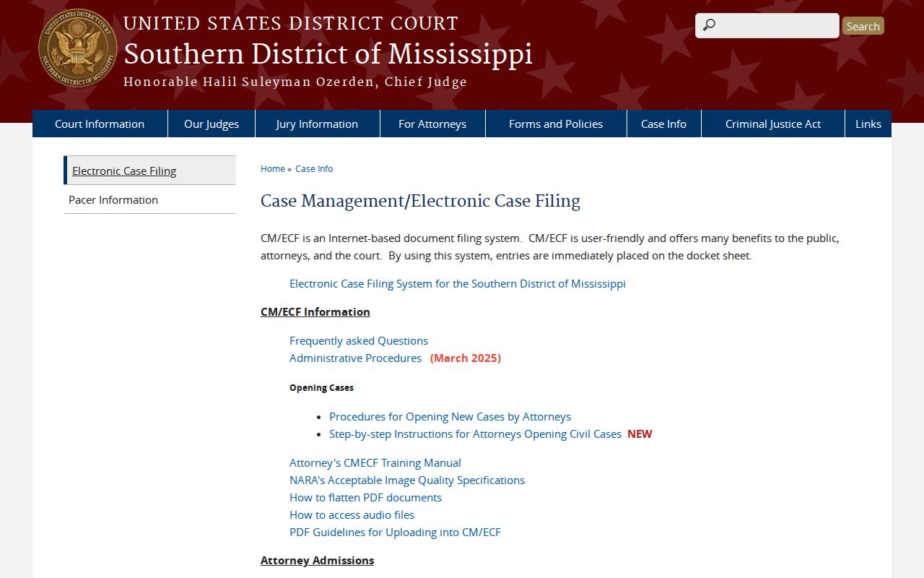Click the red NEW label
The width and height of the screenshot is (924, 578).
coord(640,433)
